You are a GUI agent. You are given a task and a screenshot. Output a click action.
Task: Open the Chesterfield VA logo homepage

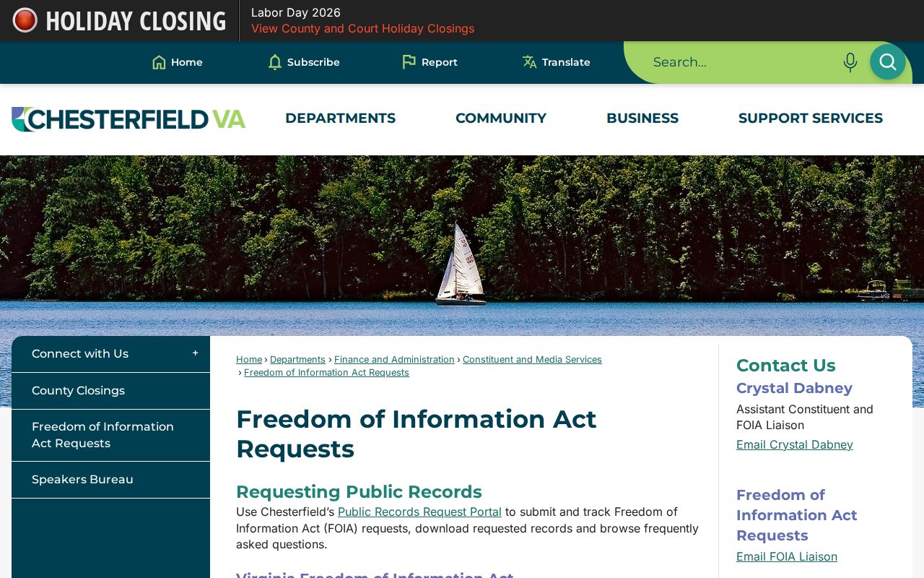[128, 119]
